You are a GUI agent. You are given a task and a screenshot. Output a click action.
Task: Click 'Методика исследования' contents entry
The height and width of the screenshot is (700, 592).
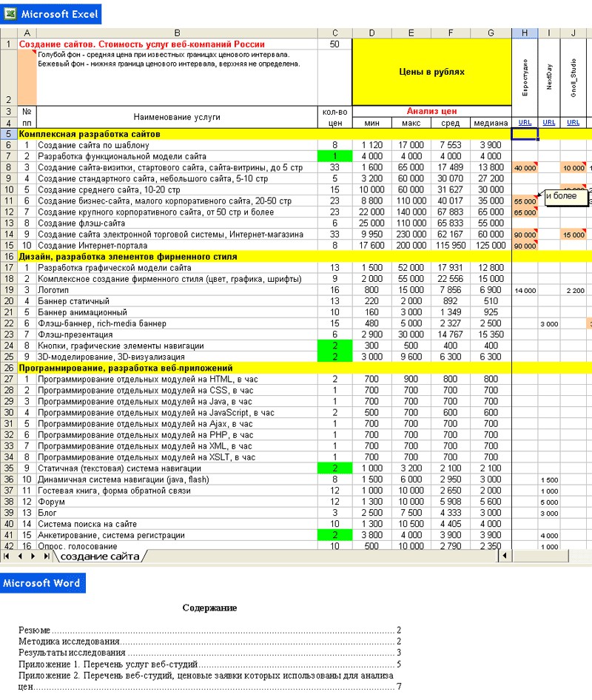pyautogui.click(x=70, y=641)
